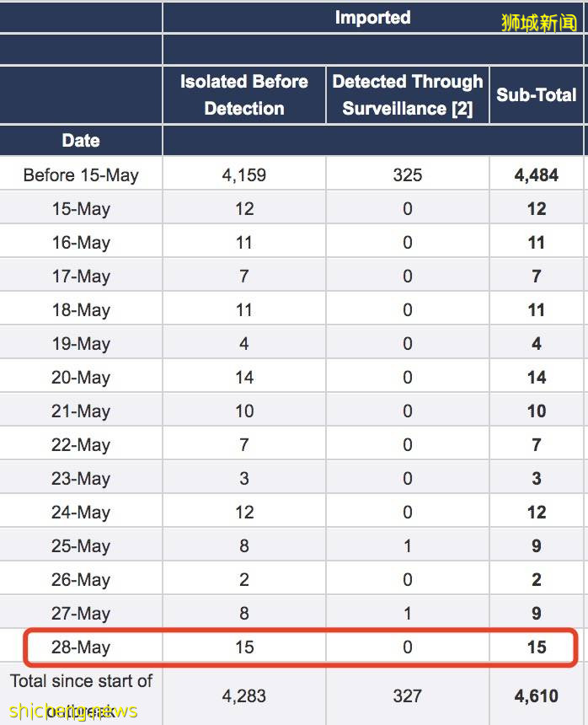Select the 18-May date cell
This screenshot has height=725, width=588.
coord(81,310)
